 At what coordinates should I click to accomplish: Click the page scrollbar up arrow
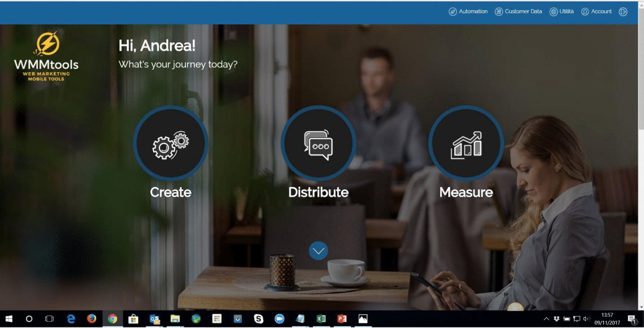click(x=641, y=4)
